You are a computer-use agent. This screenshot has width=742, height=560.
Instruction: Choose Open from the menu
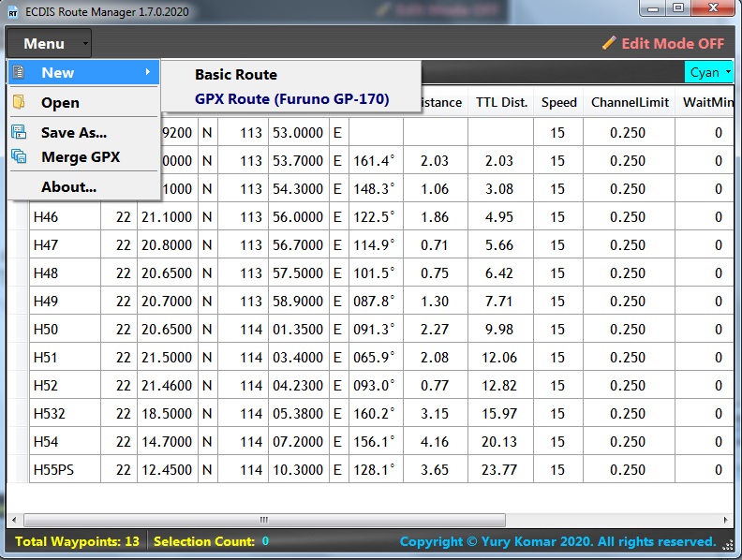83,103
